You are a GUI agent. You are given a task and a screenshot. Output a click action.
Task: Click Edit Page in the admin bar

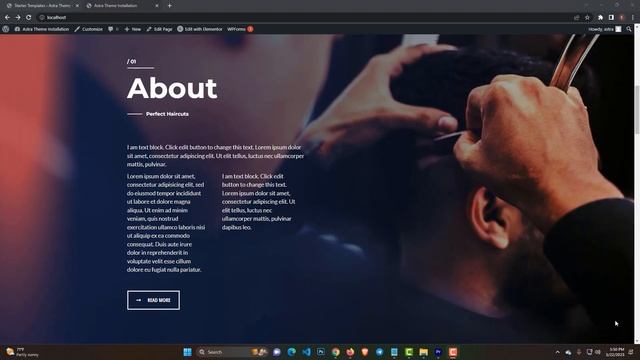click(159, 29)
